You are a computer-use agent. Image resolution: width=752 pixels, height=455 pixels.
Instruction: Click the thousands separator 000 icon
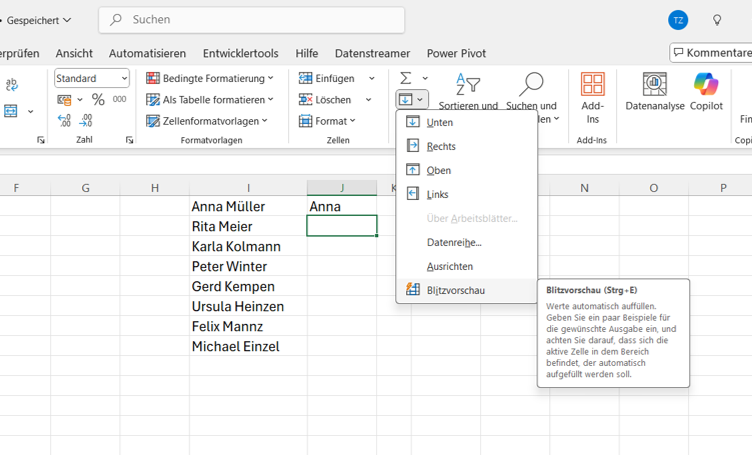[x=119, y=99]
